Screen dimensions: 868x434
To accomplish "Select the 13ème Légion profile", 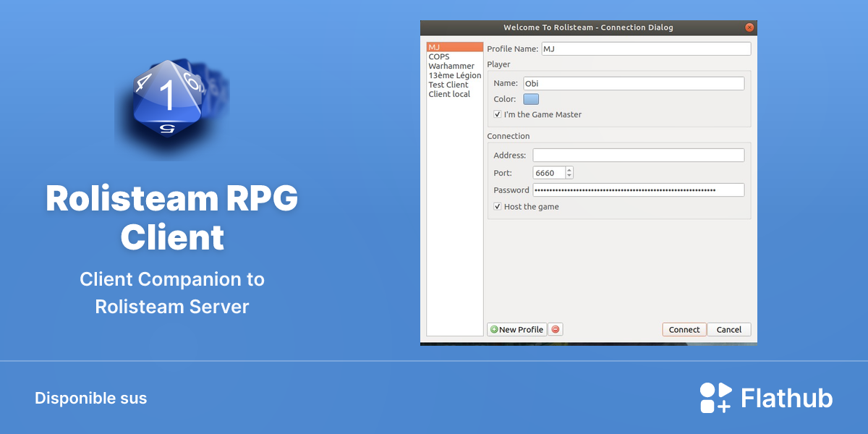I will [455, 75].
